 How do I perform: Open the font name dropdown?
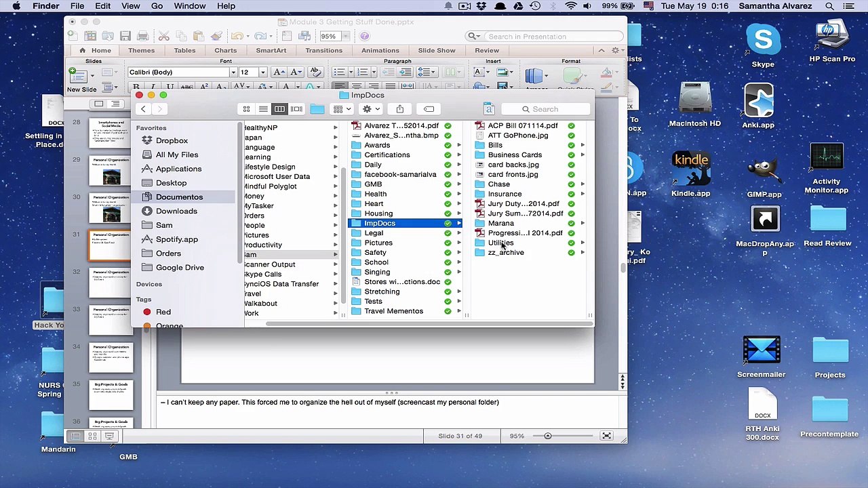point(233,73)
